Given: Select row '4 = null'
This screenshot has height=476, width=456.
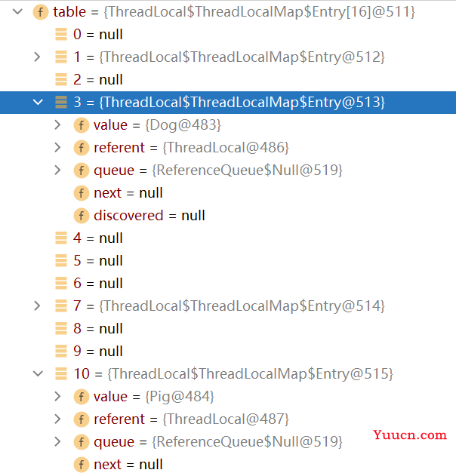Looking at the screenshot, I should pyautogui.click(x=228, y=238).
